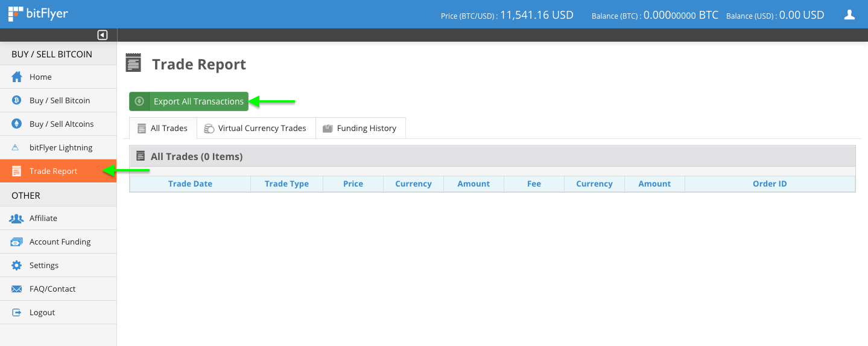Click the Trade Report heading icon
The height and width of the screenshot is (346, 868).
coord(133,63)
